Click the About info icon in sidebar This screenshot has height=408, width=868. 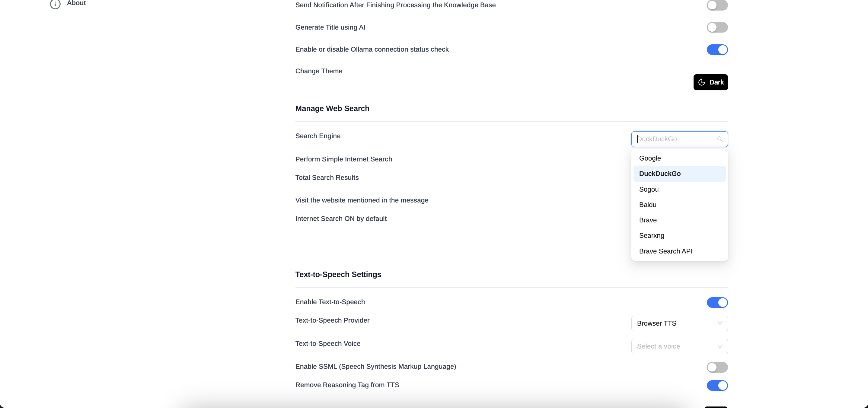point(55,4)
